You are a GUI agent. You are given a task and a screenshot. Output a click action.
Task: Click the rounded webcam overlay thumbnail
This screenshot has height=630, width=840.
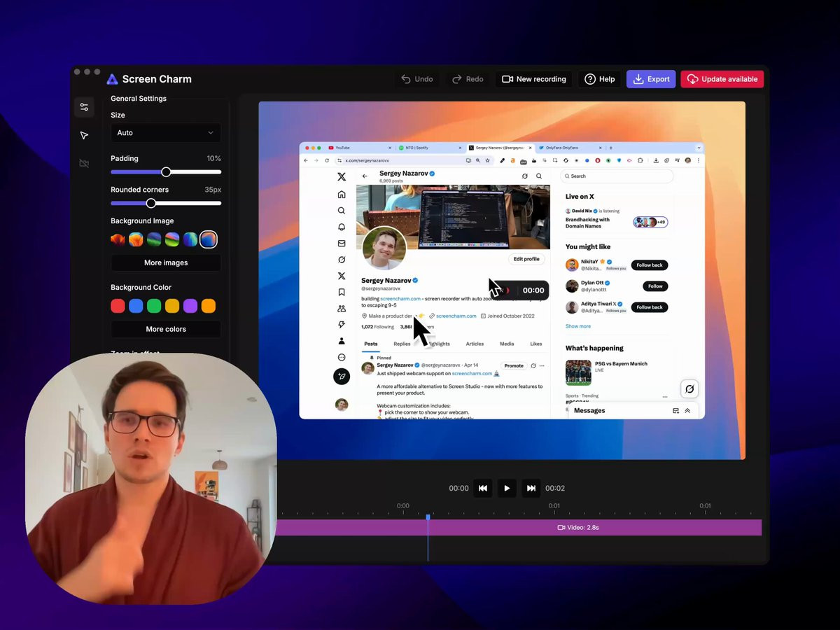click(x=151, y=479)
